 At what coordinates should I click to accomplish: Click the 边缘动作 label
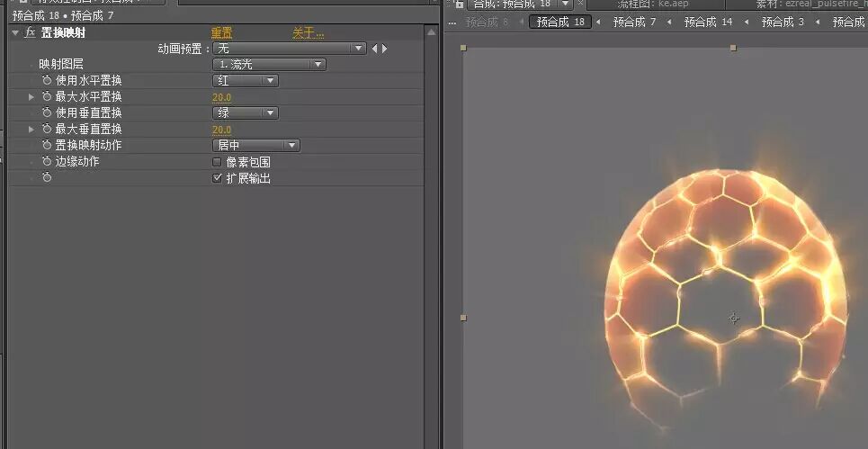(x=77, y=162)
